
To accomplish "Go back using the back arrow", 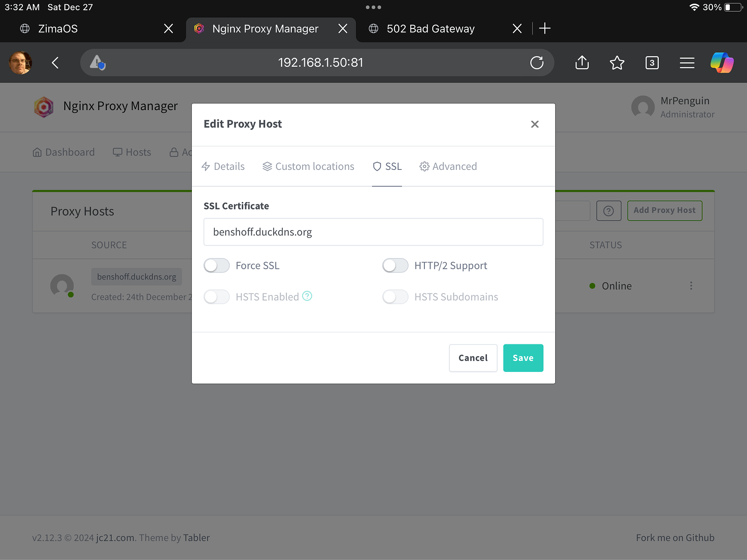I will click(55, 63).
